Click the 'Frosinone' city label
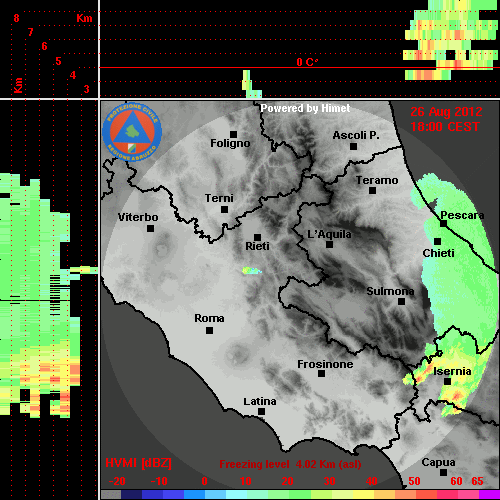The width and height of the screenshot is (500, 500). pos(325,364)
